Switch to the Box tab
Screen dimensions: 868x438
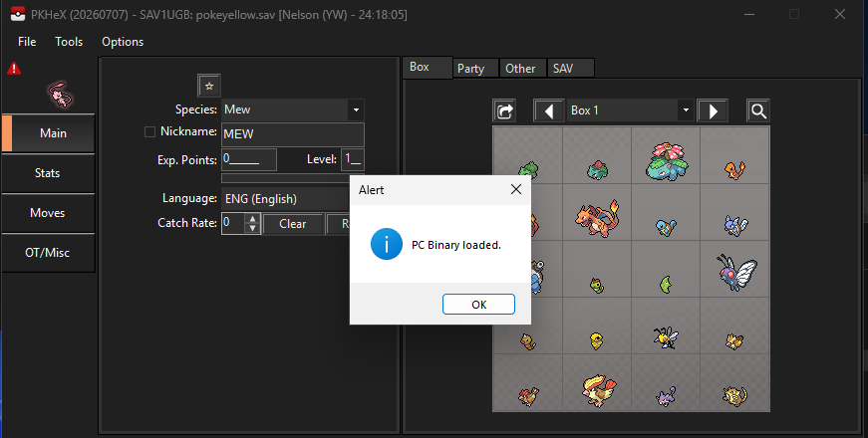pyautogui.click(x=428, y=68)
